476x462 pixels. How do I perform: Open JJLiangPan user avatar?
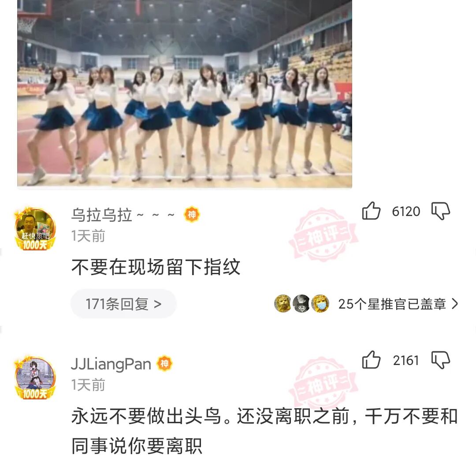(35, 378)
